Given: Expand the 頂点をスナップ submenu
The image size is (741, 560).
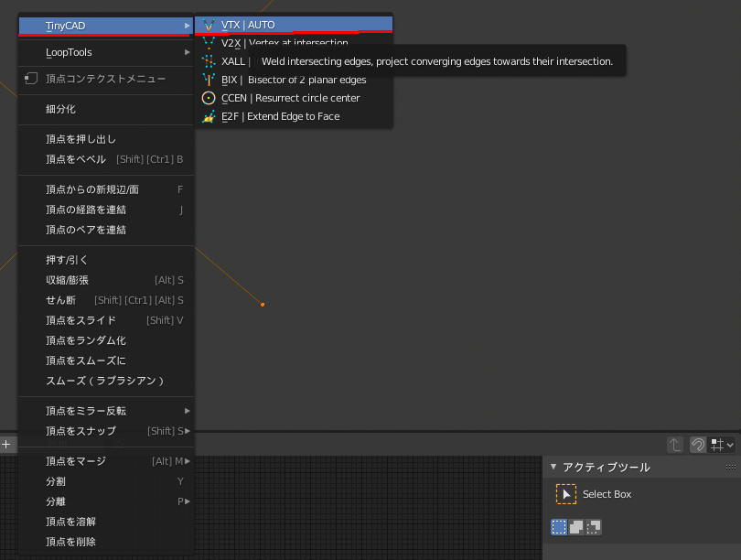Looking at the screenshot, I should click(106, 431).
